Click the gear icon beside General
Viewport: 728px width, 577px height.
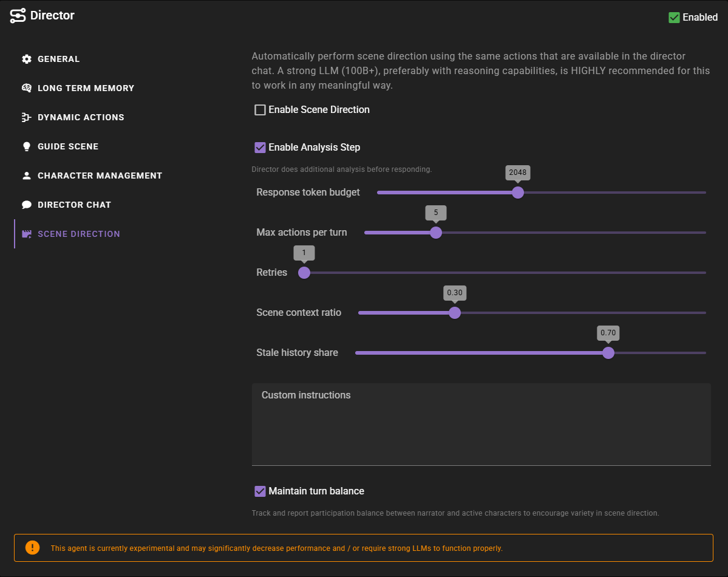[x=26, y=59]
